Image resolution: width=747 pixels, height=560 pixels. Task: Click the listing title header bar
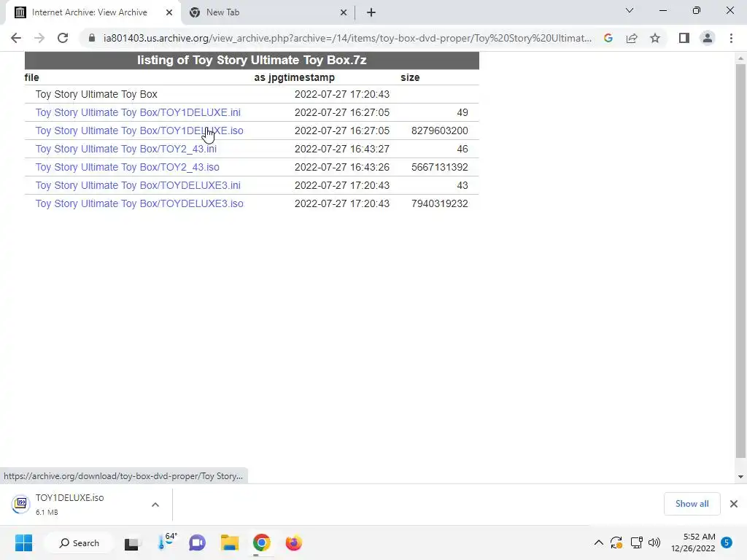point(252,60)
